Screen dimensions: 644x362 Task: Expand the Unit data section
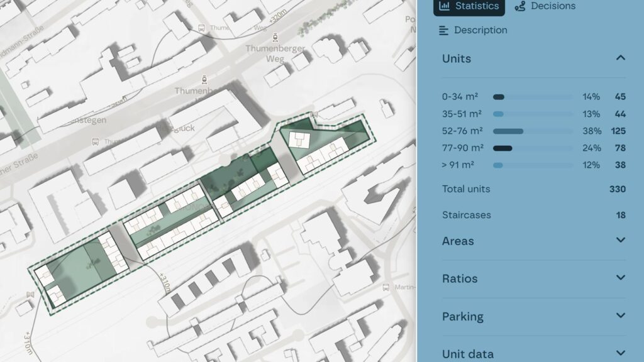tap(620, 353)
